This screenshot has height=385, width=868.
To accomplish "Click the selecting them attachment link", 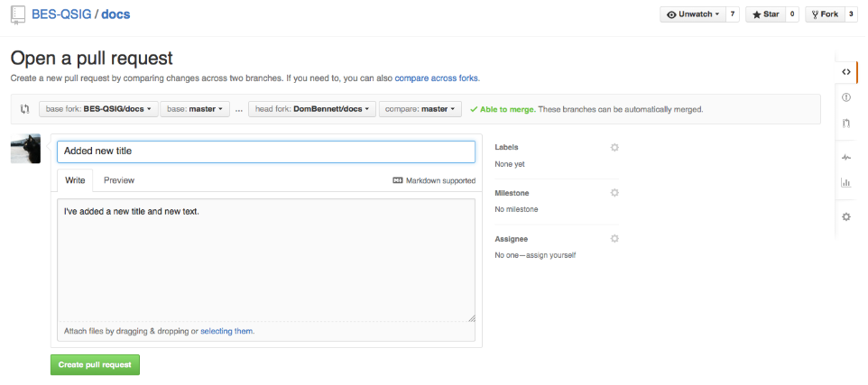I will 226,331.
